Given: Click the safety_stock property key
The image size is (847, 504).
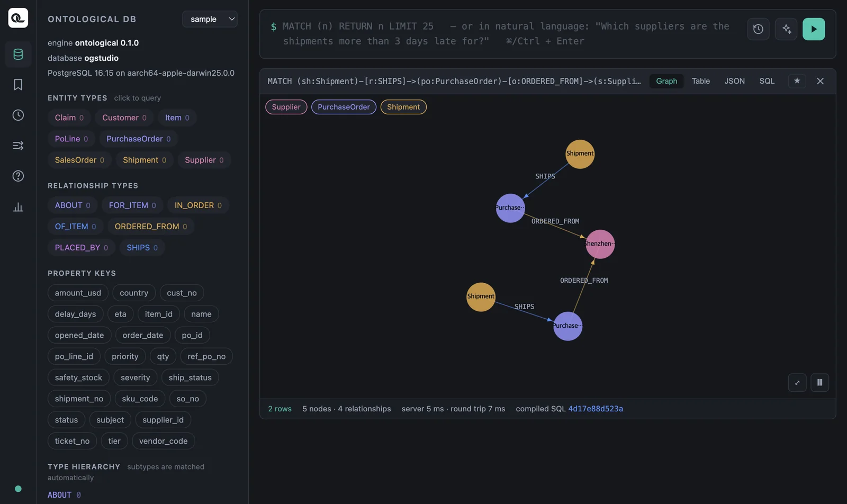Looking at the screenshot, I should point(78,377).
